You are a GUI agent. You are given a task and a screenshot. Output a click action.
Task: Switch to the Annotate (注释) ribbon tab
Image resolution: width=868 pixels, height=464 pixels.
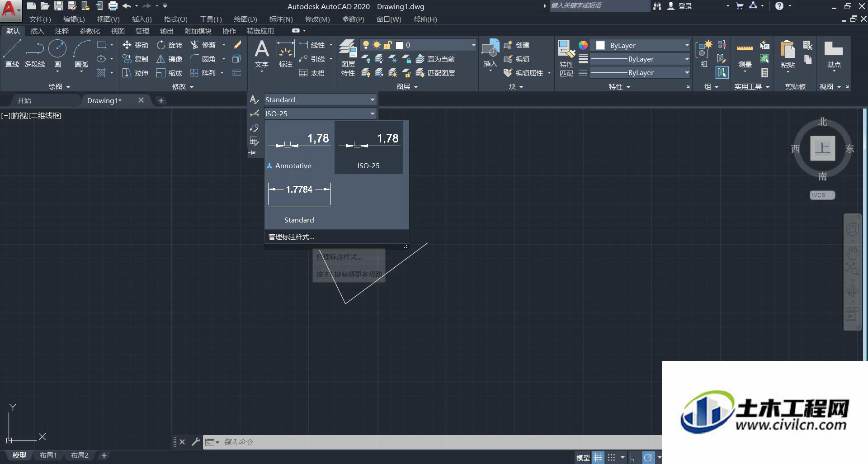click(x=62, y=31)
